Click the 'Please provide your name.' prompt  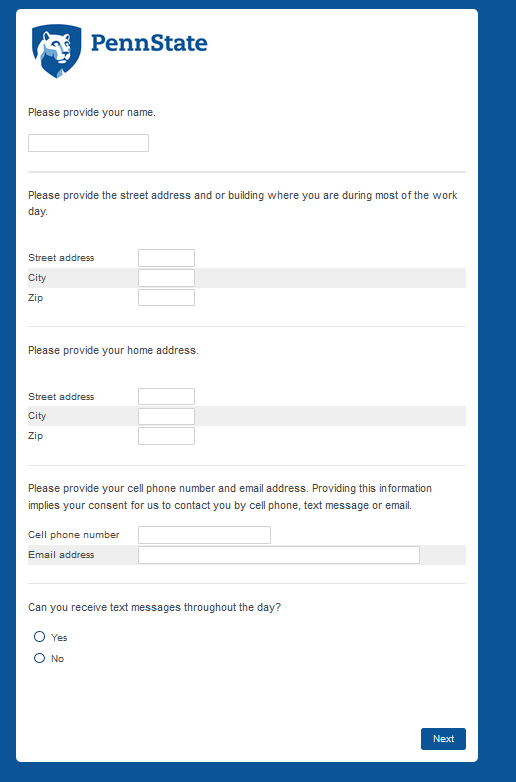point(92,113)
